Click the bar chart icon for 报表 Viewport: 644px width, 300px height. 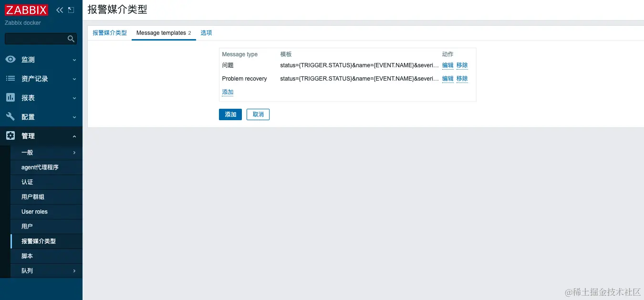click(10, 98)
